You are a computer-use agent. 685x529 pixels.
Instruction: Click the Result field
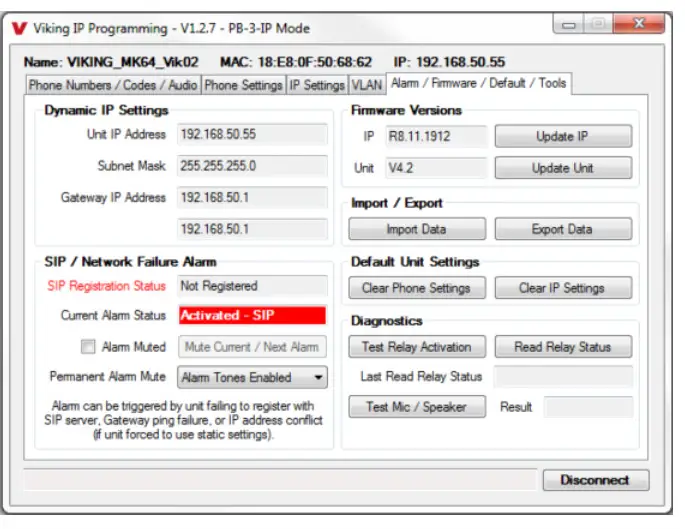point(588,407)
